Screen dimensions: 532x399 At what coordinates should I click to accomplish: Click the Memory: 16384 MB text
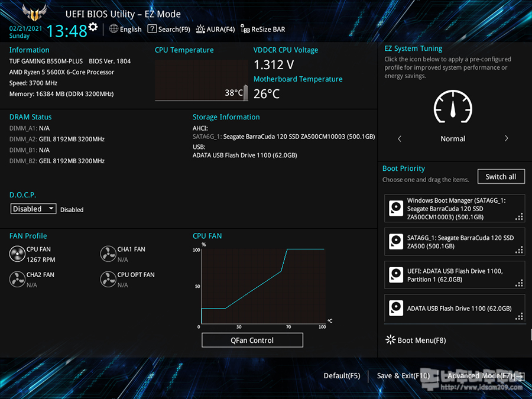[x=61, y=93]
